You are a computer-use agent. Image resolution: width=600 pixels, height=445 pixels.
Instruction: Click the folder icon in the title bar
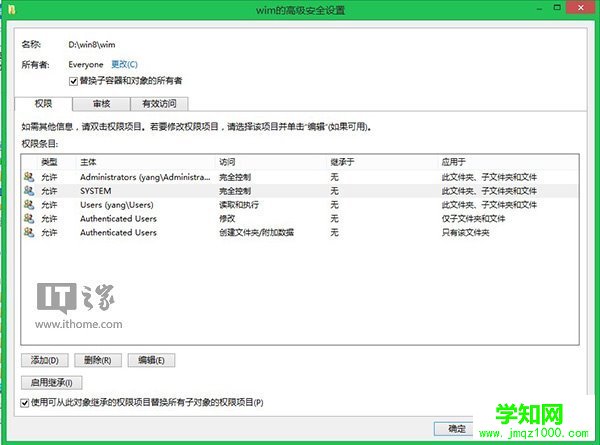(x=11, y=9)
